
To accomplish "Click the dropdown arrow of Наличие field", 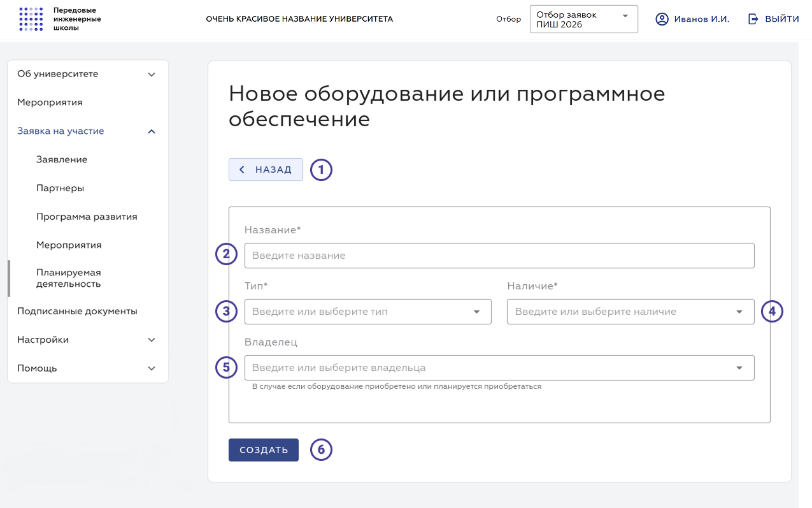I will (x=739, y=312).
